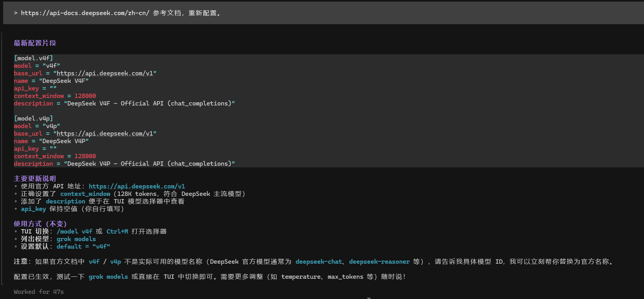Viewport: 644px width, 299px height.
Task: Click "grok models" in the 列出模型 bullet
Action: coord(76,239)
